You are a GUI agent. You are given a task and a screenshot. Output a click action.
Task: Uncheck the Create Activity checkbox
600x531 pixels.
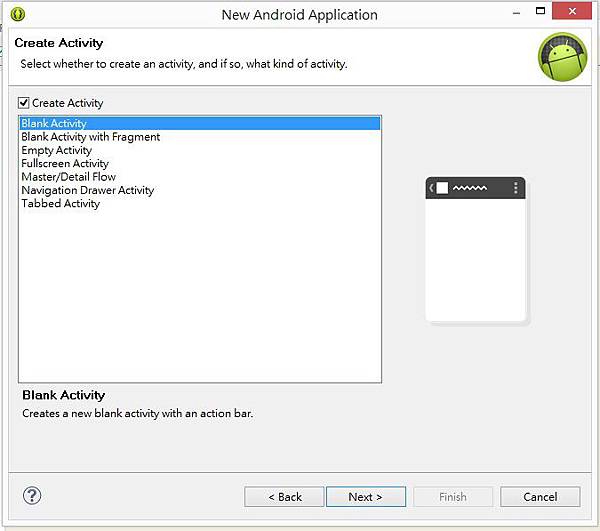[24, 103]
